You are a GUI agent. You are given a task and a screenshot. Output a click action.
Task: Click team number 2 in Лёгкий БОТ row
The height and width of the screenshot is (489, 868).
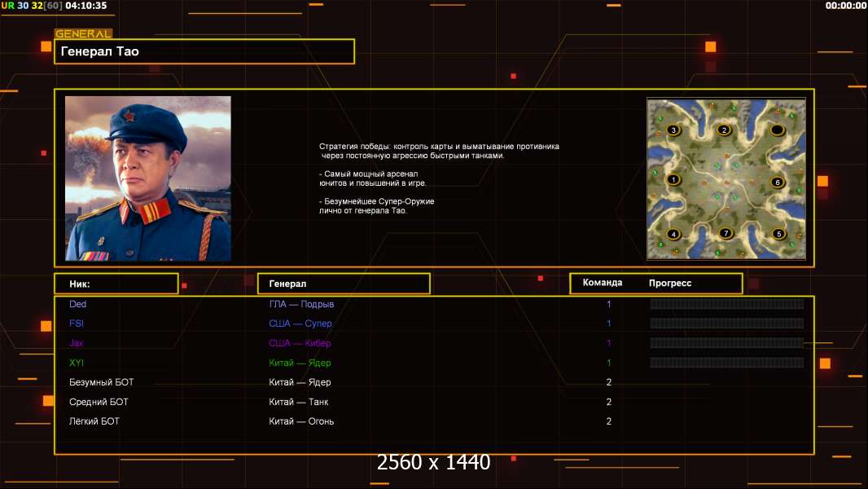coord(609,421)
